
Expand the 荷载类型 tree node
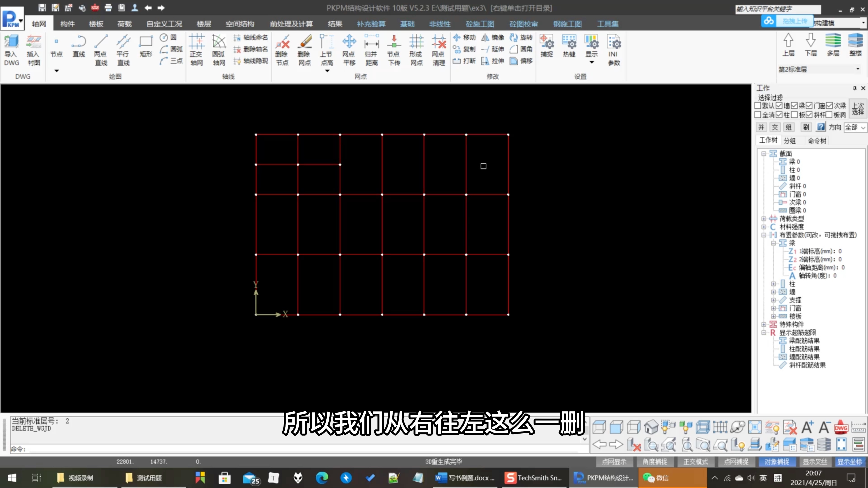764,219
